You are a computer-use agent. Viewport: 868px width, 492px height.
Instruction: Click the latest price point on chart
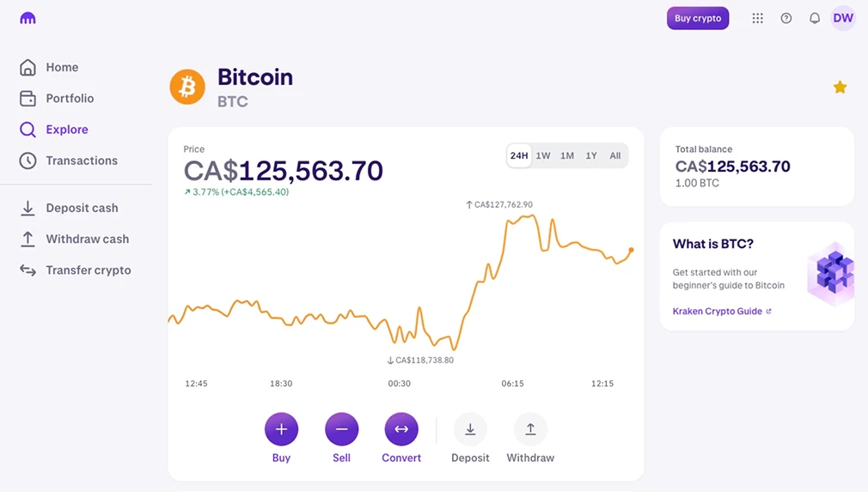631,250
